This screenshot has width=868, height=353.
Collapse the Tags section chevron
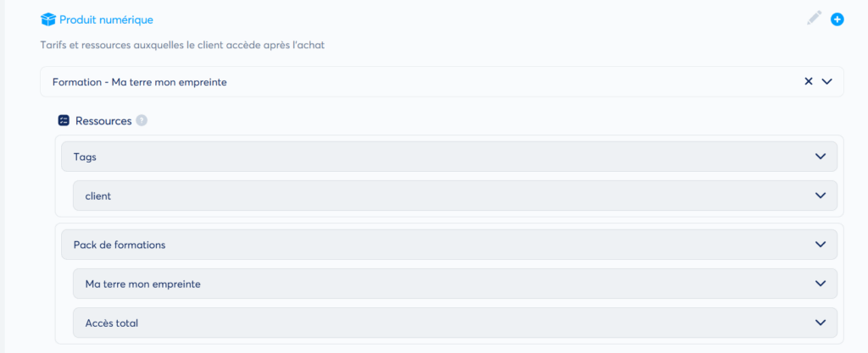pyautogui.click(x=821, y=157)
